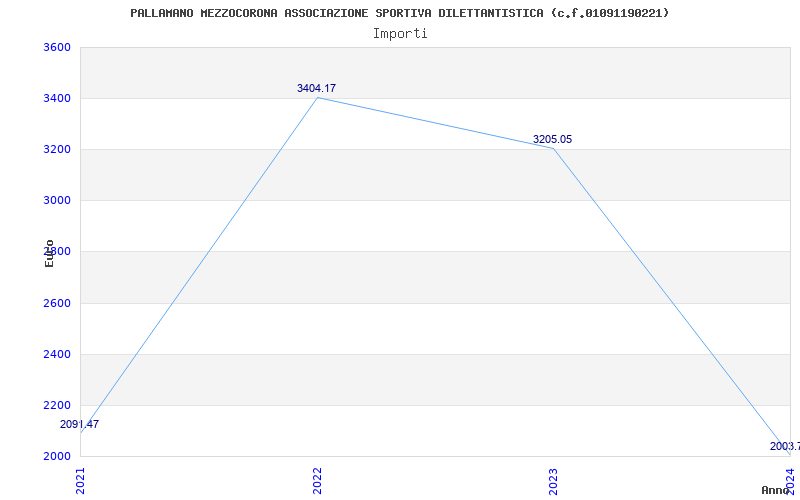Click the chart title PALLAMANO MEZZOCORONA ASSOCIAZIONE SPORTIVA

tap(399, 13)
